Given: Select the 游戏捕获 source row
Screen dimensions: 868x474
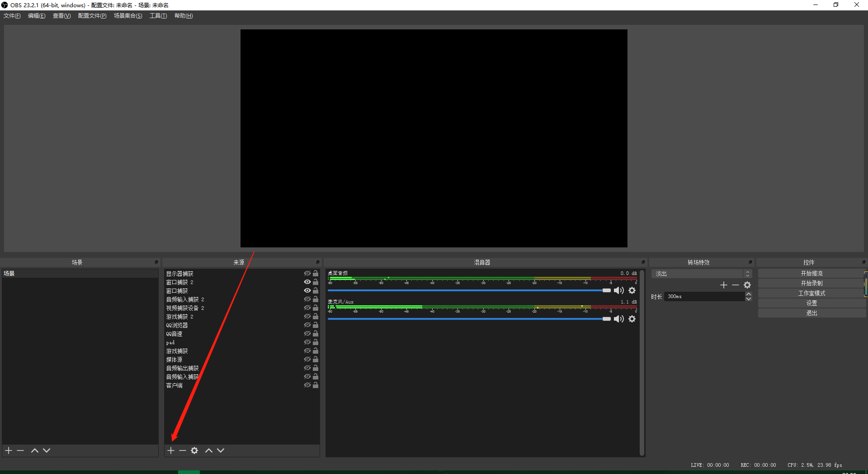Looking at the screenshot, I should pos(242,351).
